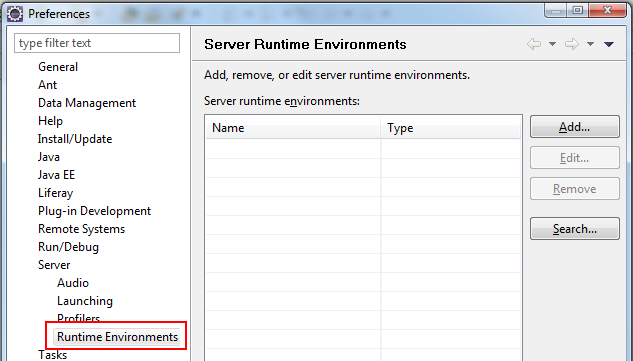
Task: Open the forward history dropdown arrow
Action: tap(590, 44)
